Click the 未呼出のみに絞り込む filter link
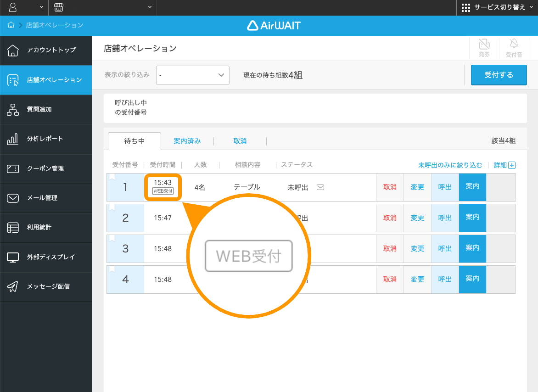This screenshot has width=538, height=392. [450, 165]
